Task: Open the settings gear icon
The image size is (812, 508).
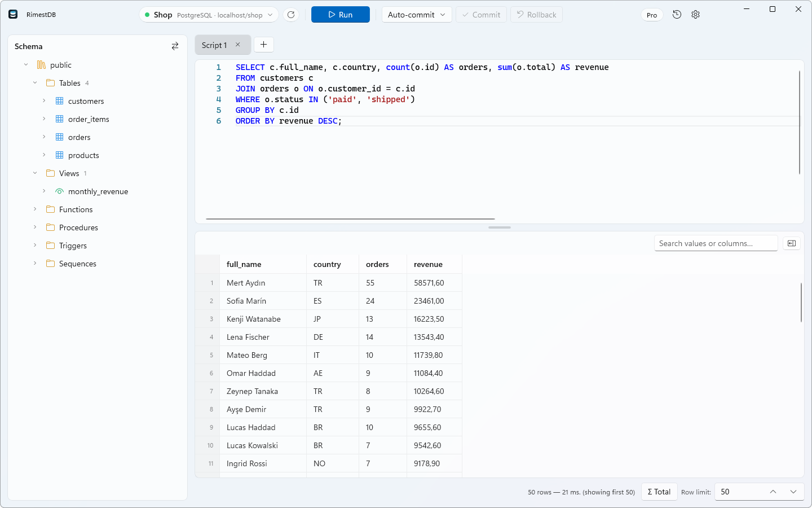Action: click(x=696, y=15)
